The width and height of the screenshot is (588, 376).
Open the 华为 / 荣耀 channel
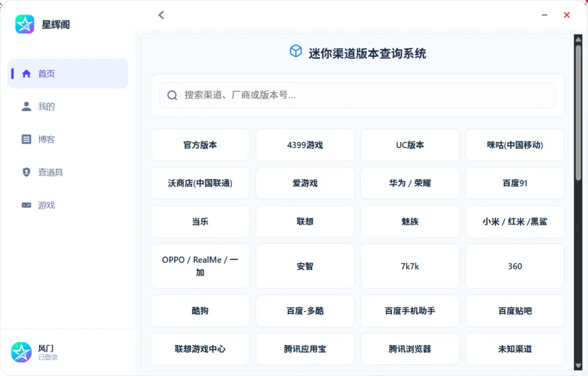point(409,183)
